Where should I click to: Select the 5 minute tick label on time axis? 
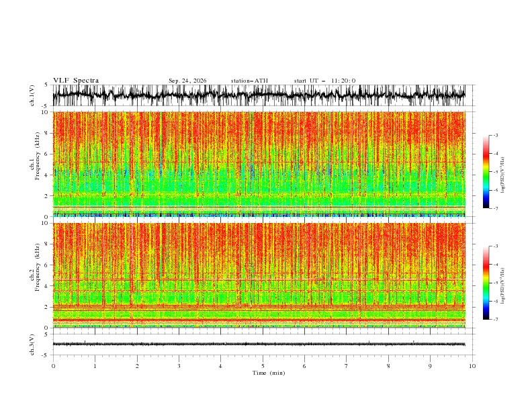263,366
